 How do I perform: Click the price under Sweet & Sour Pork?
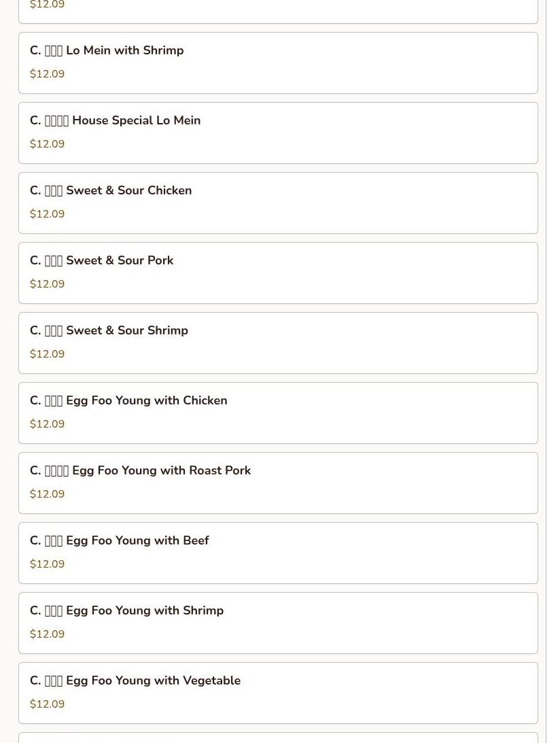point(48,284)
